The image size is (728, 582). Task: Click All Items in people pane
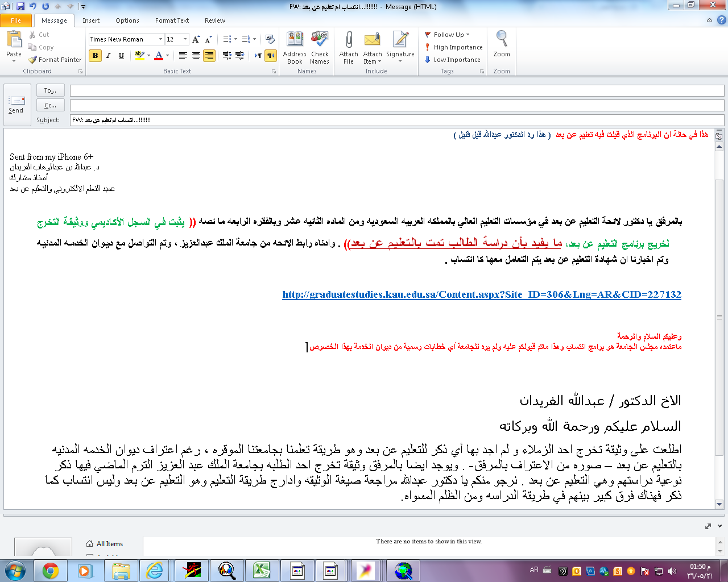pos(105,544)
